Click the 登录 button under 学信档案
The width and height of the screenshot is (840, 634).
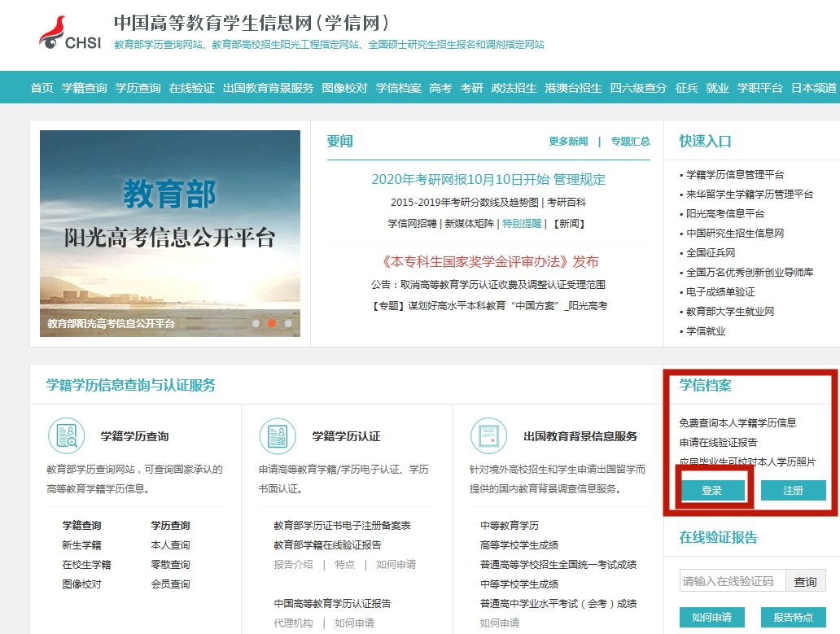point(712,491)
